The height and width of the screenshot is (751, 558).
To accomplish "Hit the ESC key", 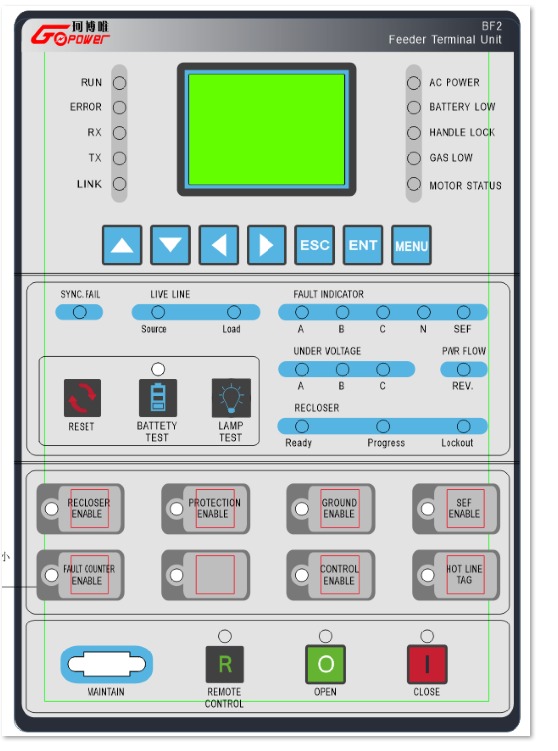I will [315, 245].
